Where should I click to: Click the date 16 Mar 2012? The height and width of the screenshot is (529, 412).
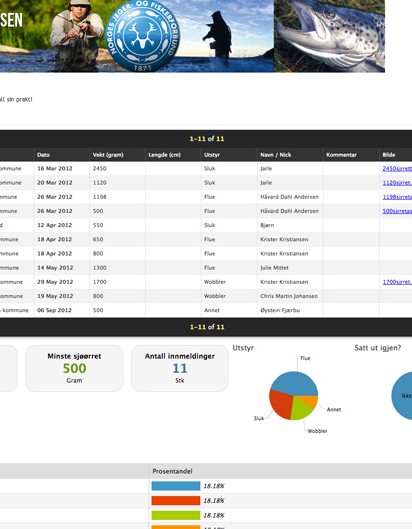pos(55,168)
